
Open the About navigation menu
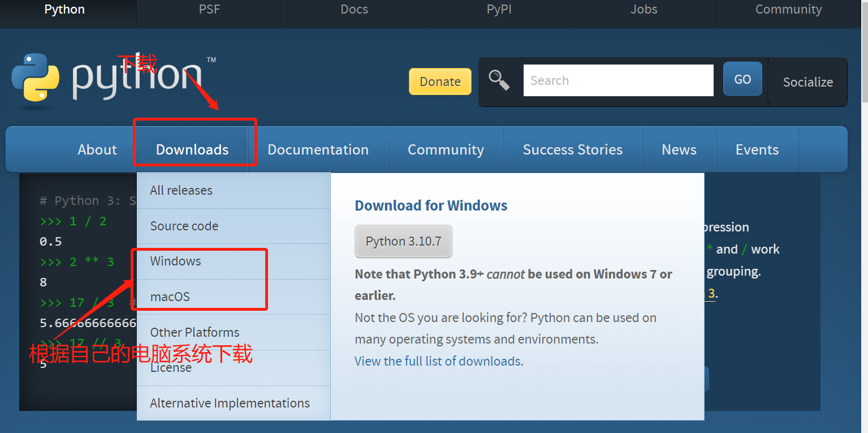click(97, 149)
